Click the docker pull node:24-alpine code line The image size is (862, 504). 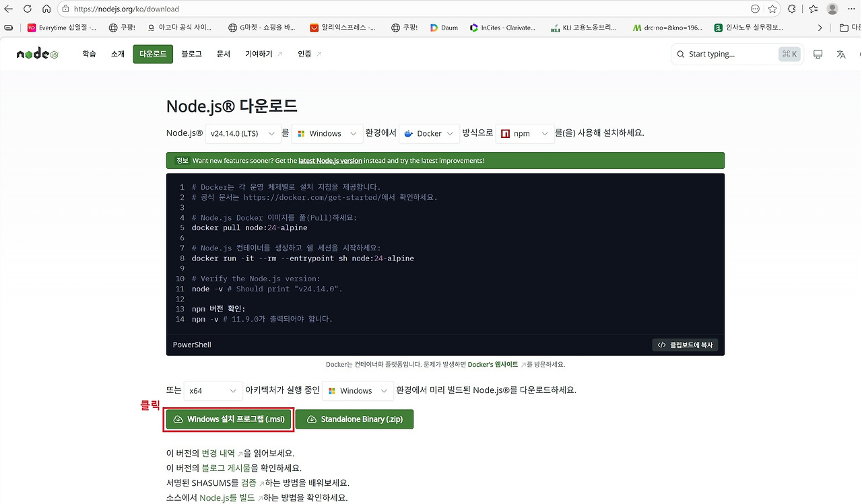(x=249, y=227)
